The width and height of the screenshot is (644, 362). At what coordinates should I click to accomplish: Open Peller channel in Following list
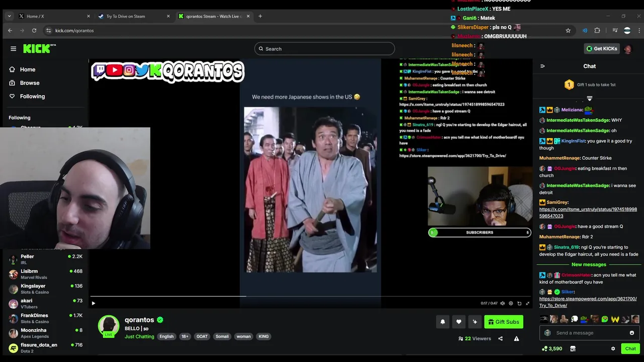click(45, 259)
